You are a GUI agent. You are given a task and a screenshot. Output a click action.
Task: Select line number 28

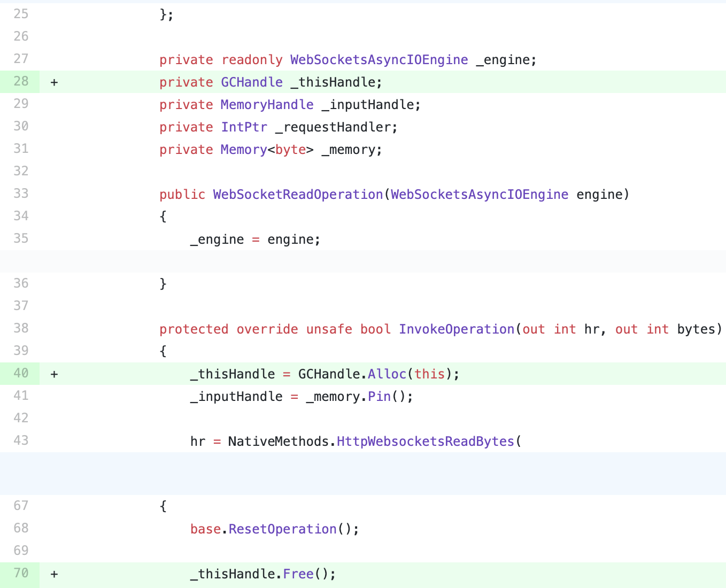21,81
